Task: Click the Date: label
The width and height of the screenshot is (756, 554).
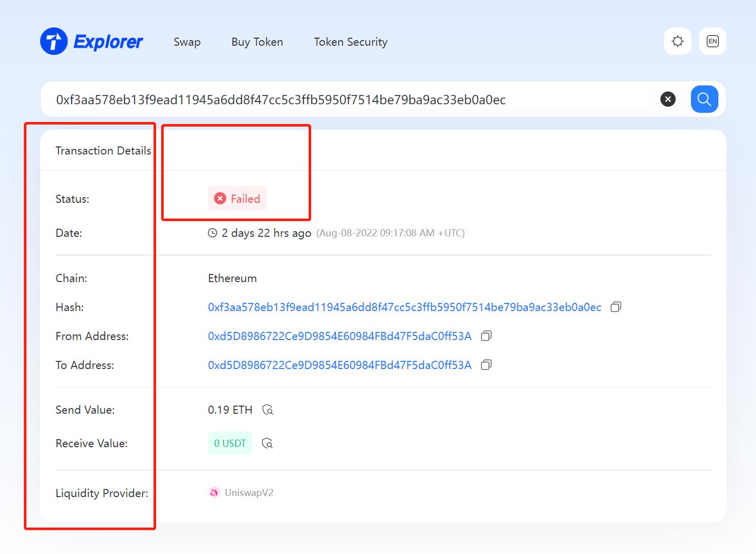Action: click(x=69, y=233)
